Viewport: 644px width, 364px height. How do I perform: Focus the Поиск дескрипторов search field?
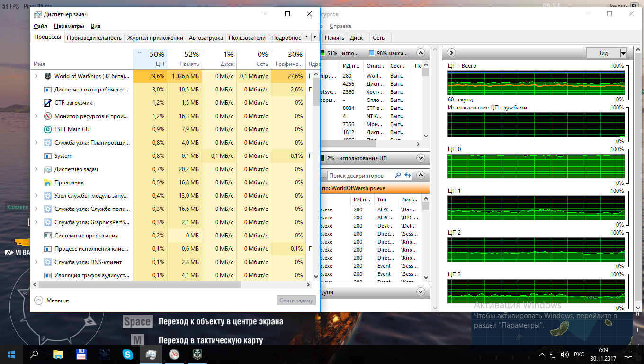click(x=360, y=175)
